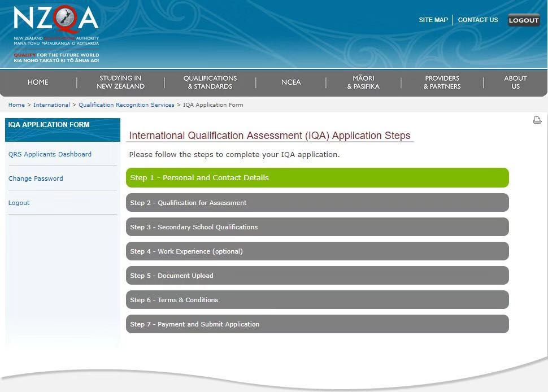The height and width of the screenshot is (392, 548).
Task: Open Qualifications & Standards menu
Action: (x=210, y=82)
